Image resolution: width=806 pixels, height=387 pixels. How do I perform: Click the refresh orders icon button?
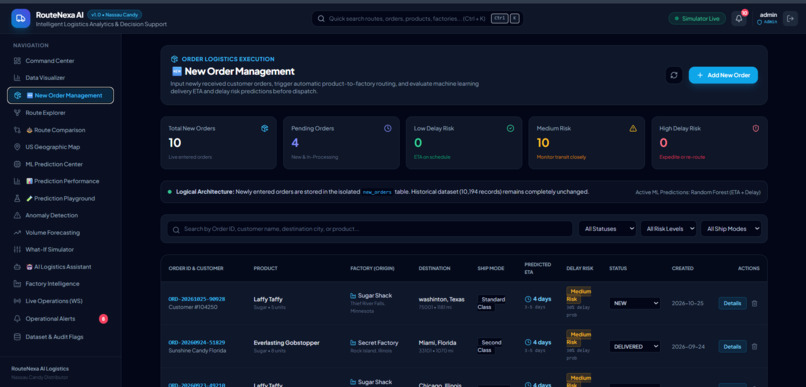pyautogui.click(x=674, y=75)
